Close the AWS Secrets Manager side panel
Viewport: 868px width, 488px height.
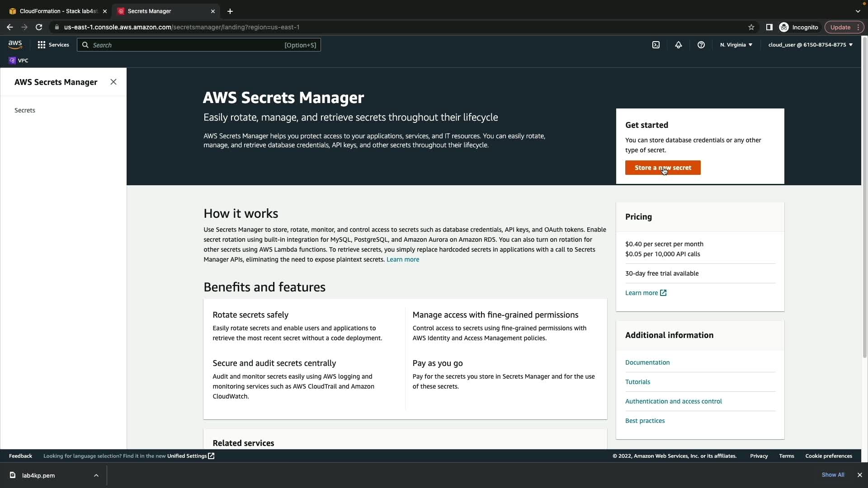click(x=113, y=82)
